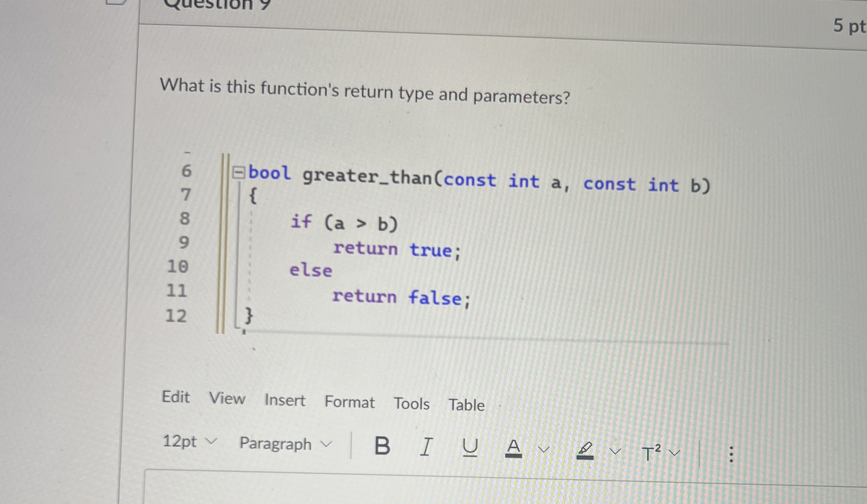The height and width of the screenshot is (504, 867).
Task: Open the Format menu
Action: tap(349, 402)
